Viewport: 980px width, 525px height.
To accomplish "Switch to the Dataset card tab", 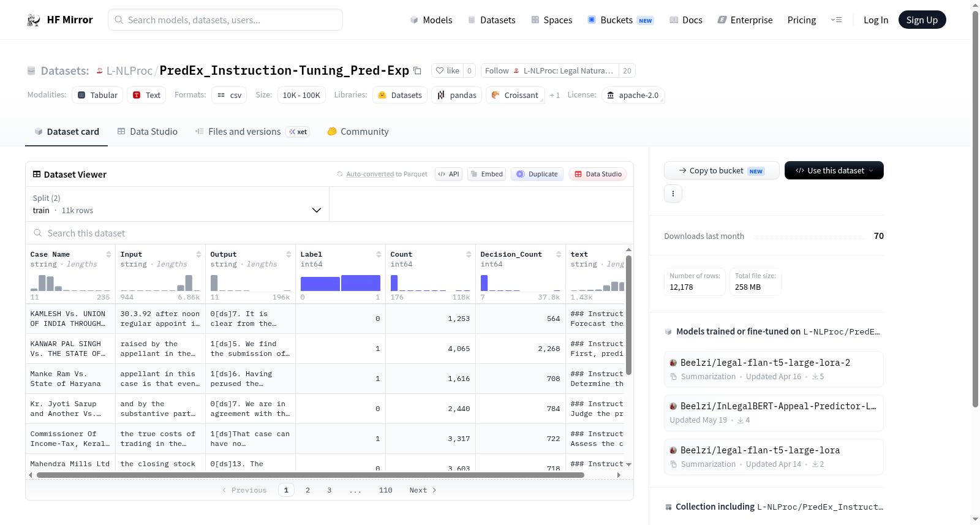I will (66, 131).
